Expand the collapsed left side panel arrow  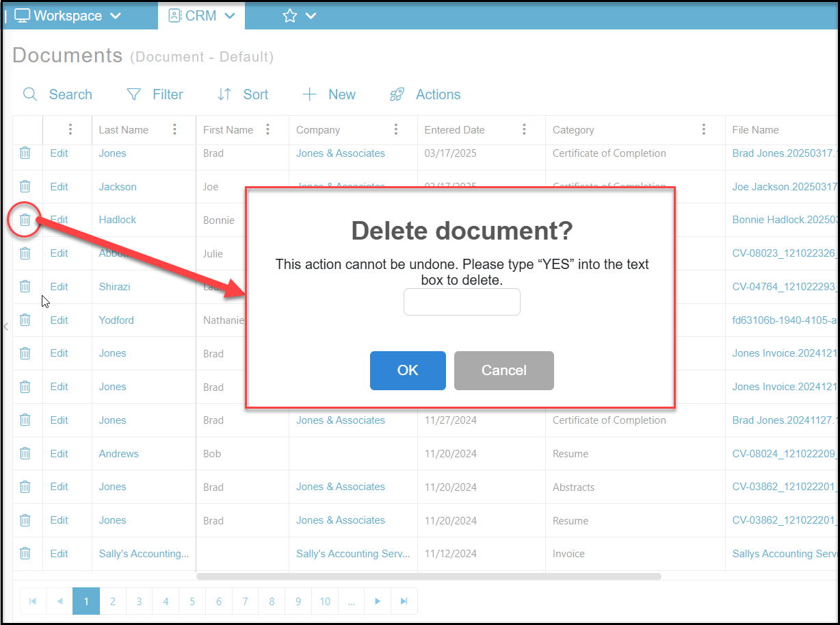click(x=6, y=327)
